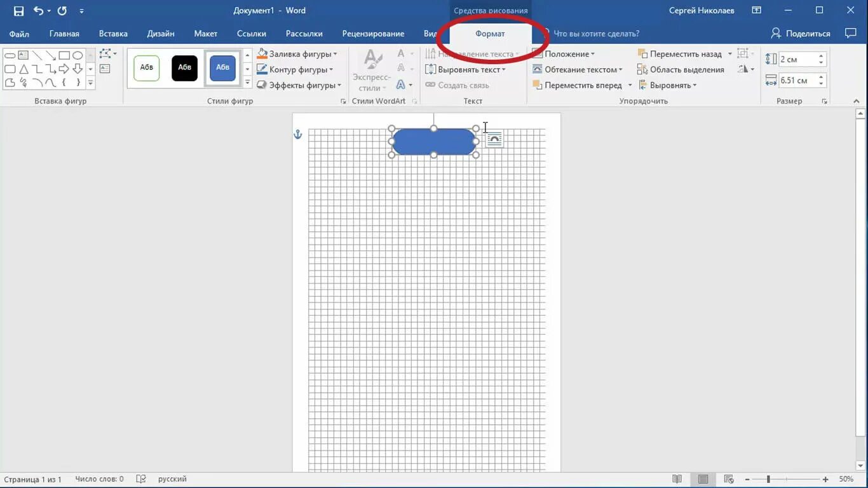
Task: Click Поделиться share button
Action: pos(801,33)
